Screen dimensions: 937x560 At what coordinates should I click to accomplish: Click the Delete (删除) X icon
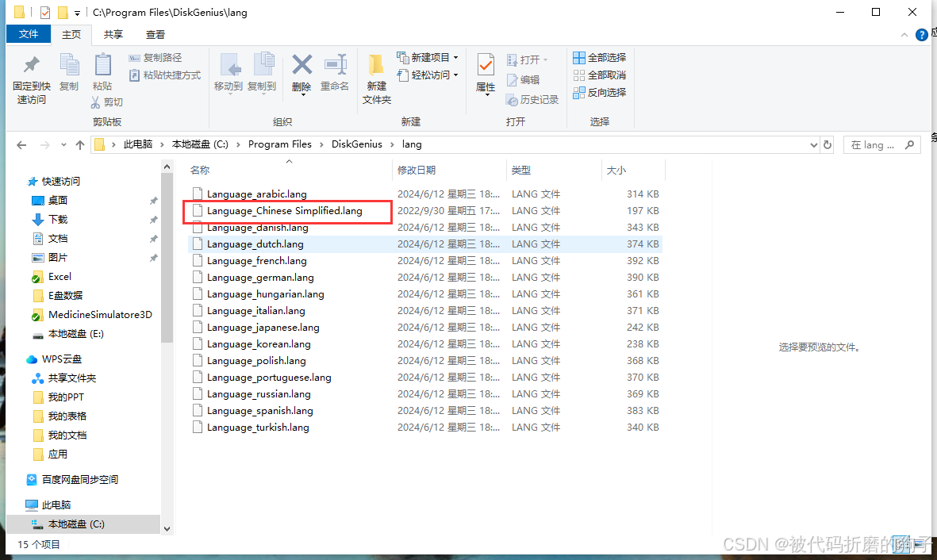pos(301,64)
